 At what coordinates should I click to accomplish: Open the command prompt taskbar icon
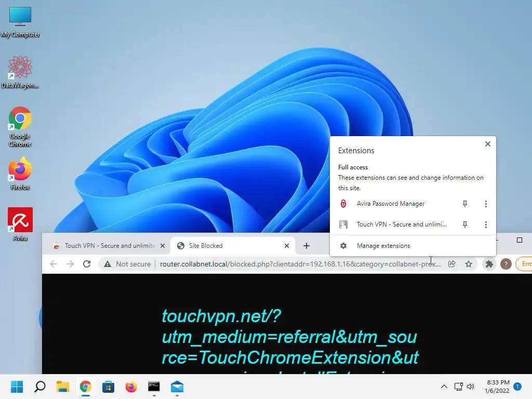pyautogui.click(x=154, y=387)
